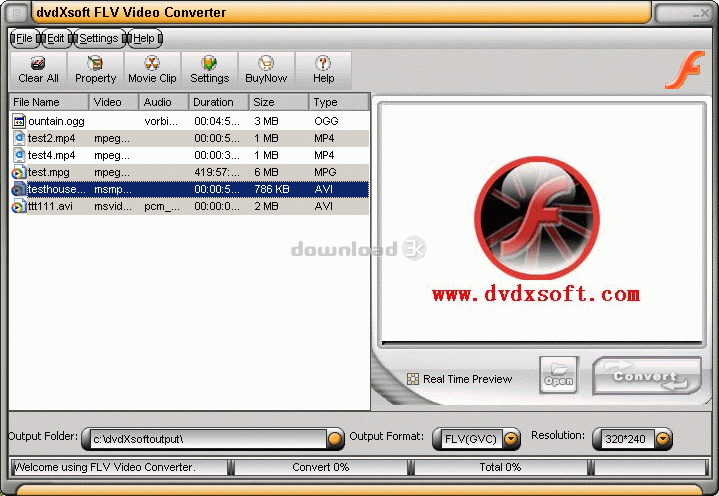719x496 pixels.
Task: Click the 320*240 resolution field
Action: click(x=626, y=439)
